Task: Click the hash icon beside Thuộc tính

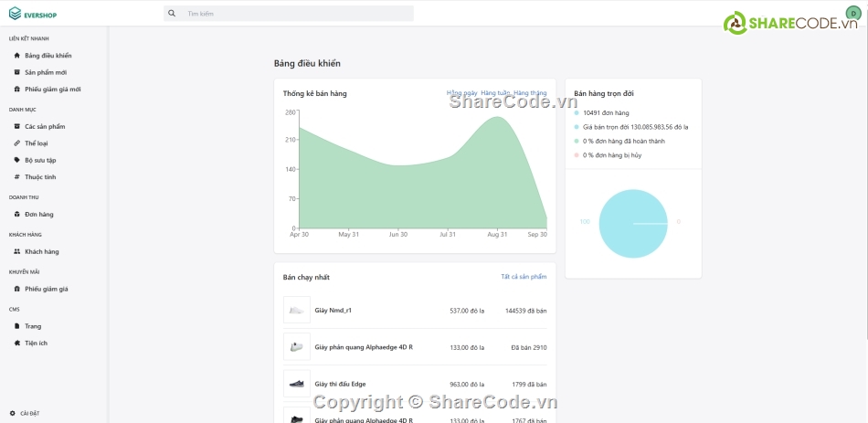Action: pyautogui.click(x=16, y=176)
